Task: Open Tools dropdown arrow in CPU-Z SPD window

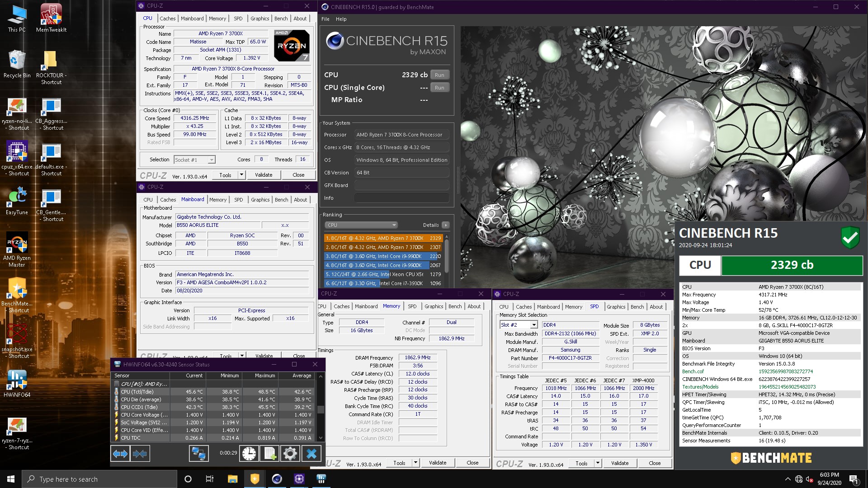Action: click(598, 463)
